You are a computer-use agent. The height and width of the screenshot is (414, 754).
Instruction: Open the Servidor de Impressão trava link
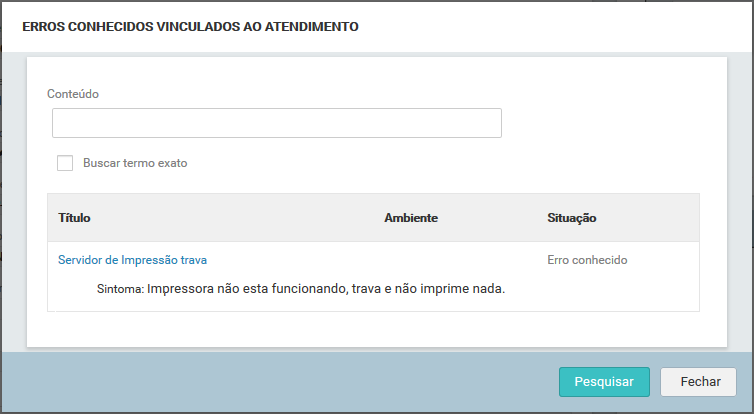pyautogui.click(x=132, y=260)
